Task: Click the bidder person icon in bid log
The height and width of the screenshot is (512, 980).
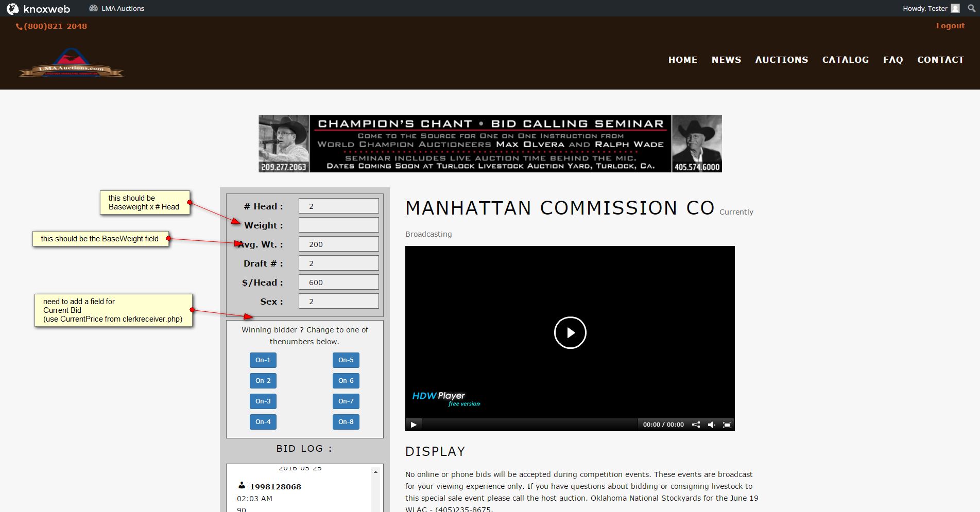Action: [242, 485]
